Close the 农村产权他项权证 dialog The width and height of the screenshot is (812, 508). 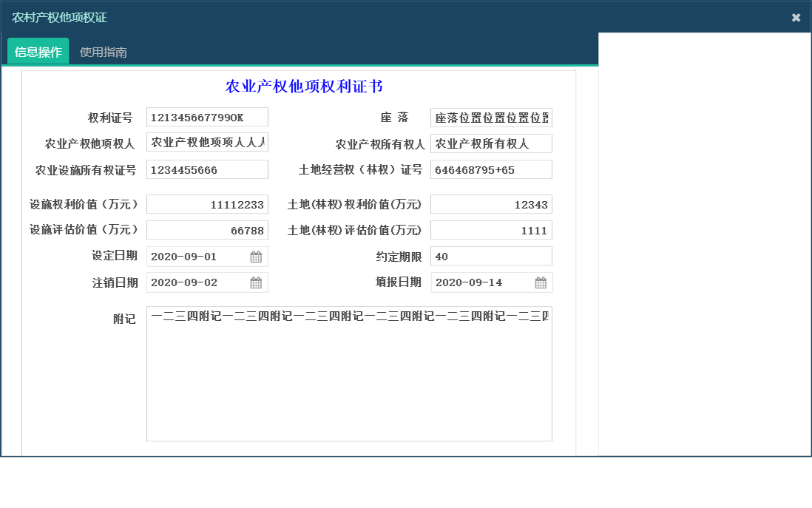(796, 16)
